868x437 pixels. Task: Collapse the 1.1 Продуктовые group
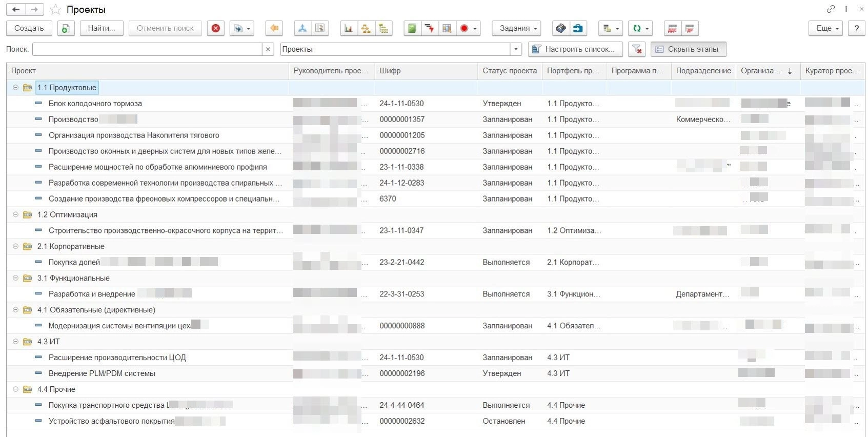[x=15, y=88]
